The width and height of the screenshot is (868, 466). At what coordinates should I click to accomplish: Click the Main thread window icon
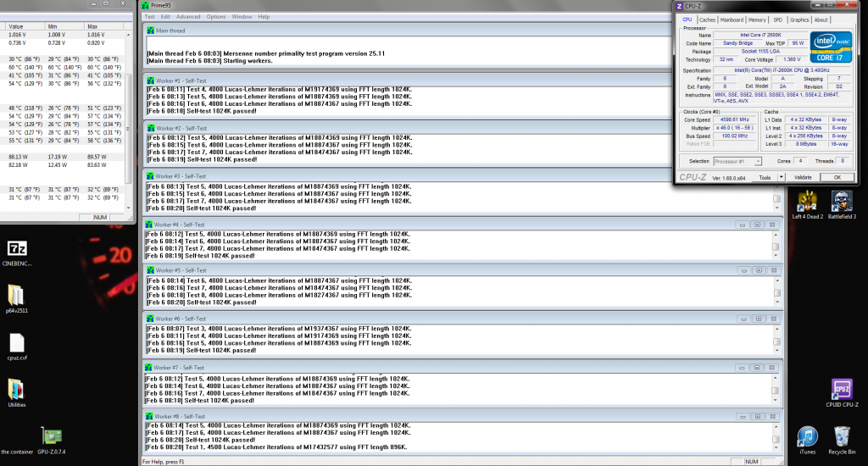[x=151, y=31]
